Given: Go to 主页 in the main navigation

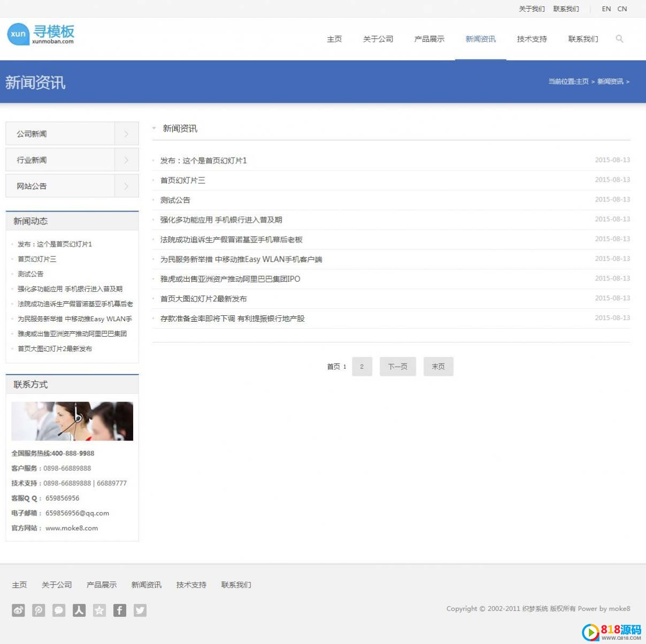Looking at the screenshot, I should 334,39.
